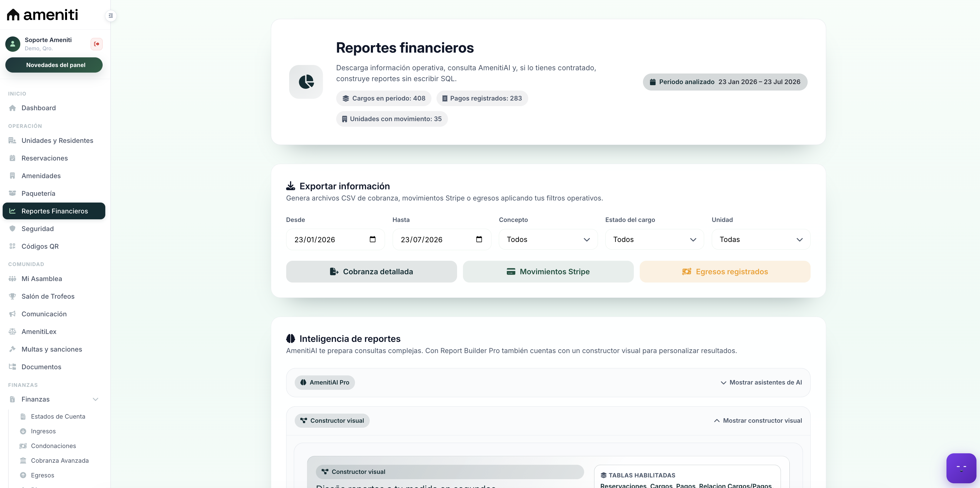Export Movimientos Stripe

tap(548, 272)
